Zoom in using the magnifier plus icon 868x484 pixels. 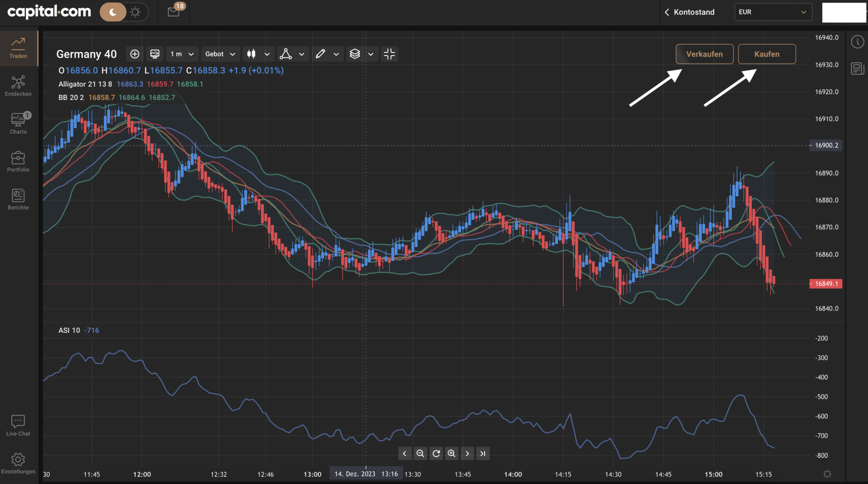[452, 453]
